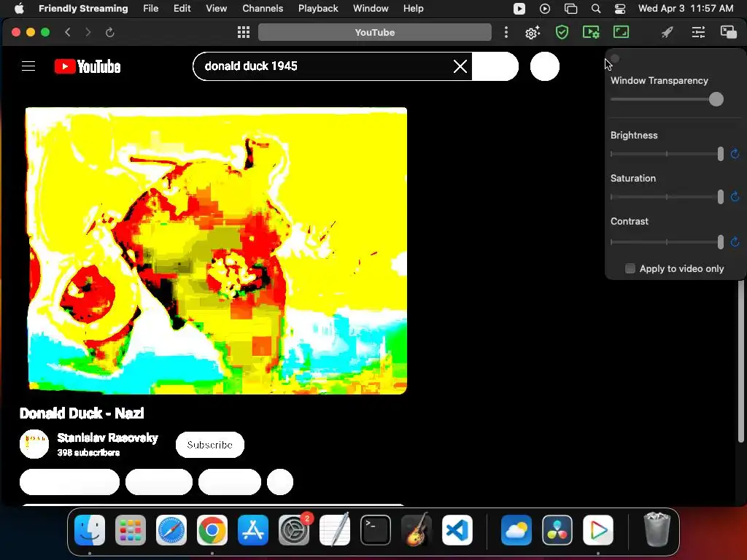Screen dimensions: 747x560
Task: Toggle the adjustment sliders panel icon
Action: [x=698, y=32]
